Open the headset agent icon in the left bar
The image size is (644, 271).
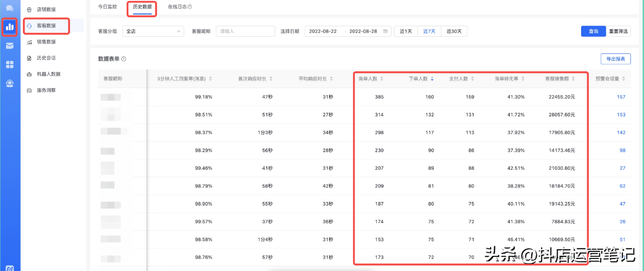(x=10, y=84)
